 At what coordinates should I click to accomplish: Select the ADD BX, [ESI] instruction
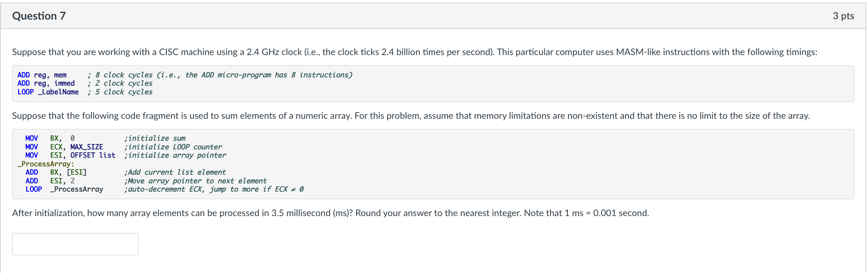click(56, 172)
